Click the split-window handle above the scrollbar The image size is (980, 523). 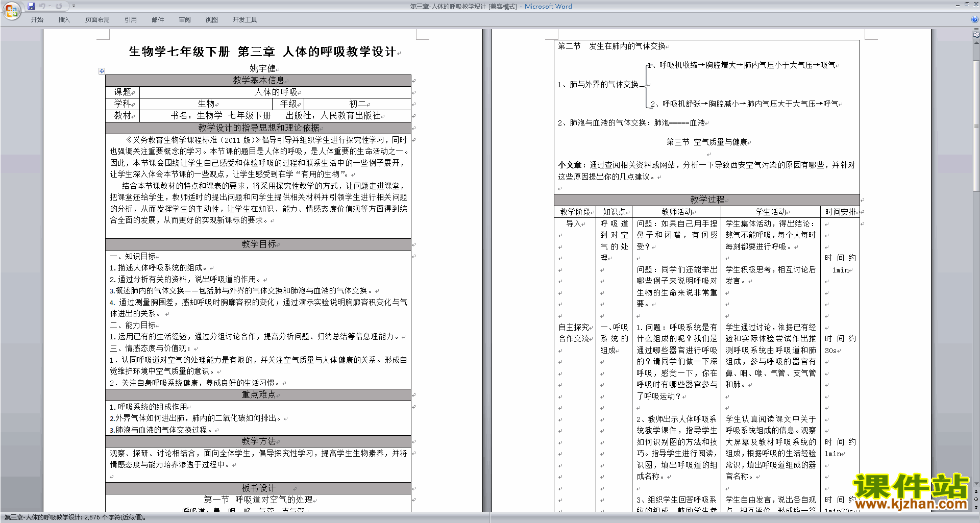[976, 30]
